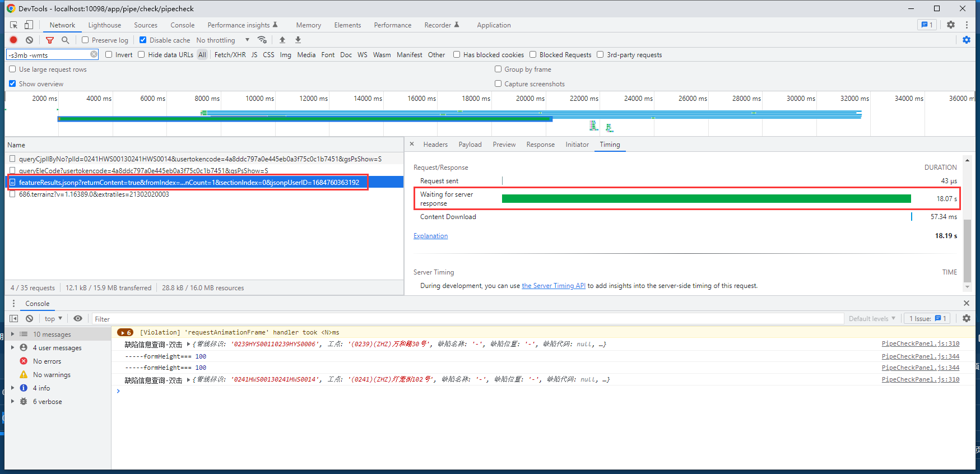The height and width of the screenshot is (474, 980).
Task: Open the Headers tab
Action: (x=435, y=144)
